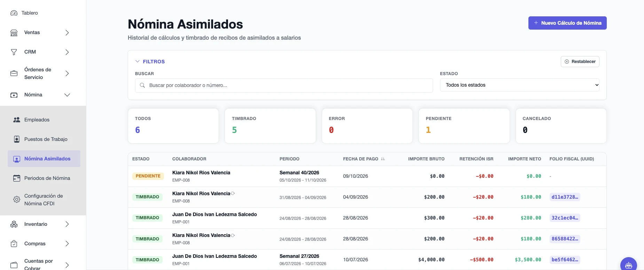Collapse the FILTROS section
Screen dimensions: 644x270
[150, 62]
